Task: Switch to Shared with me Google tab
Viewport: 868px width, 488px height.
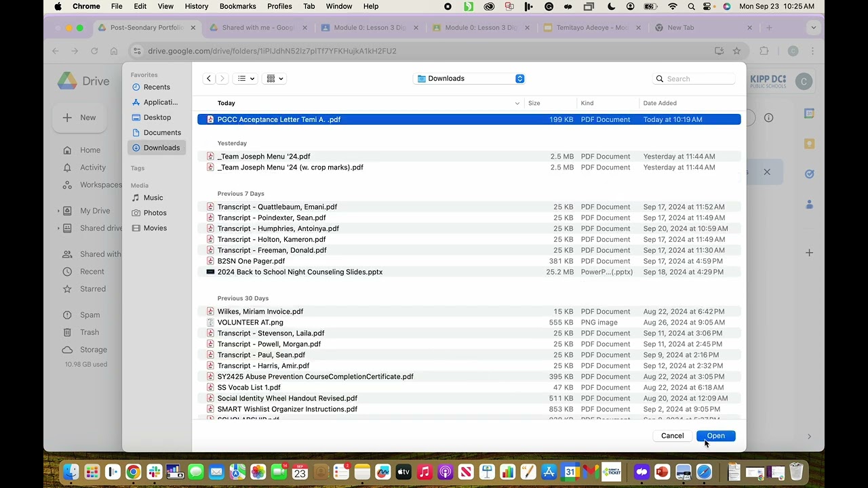Action: 258,28
